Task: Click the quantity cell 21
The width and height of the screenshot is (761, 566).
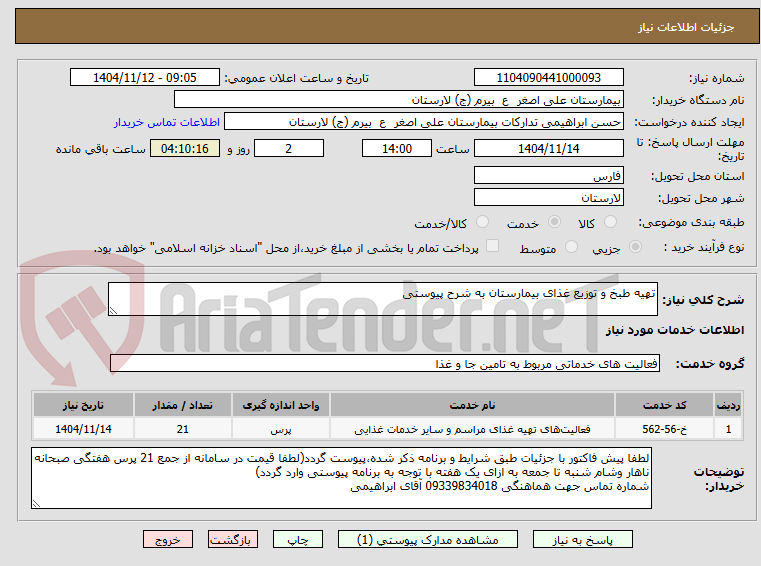Action: 182,429
